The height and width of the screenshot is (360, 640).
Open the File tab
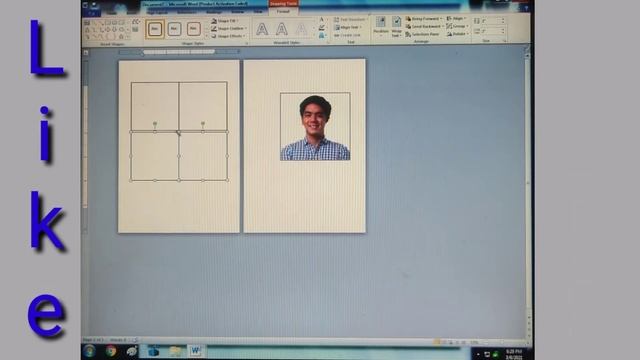(92, 13)
